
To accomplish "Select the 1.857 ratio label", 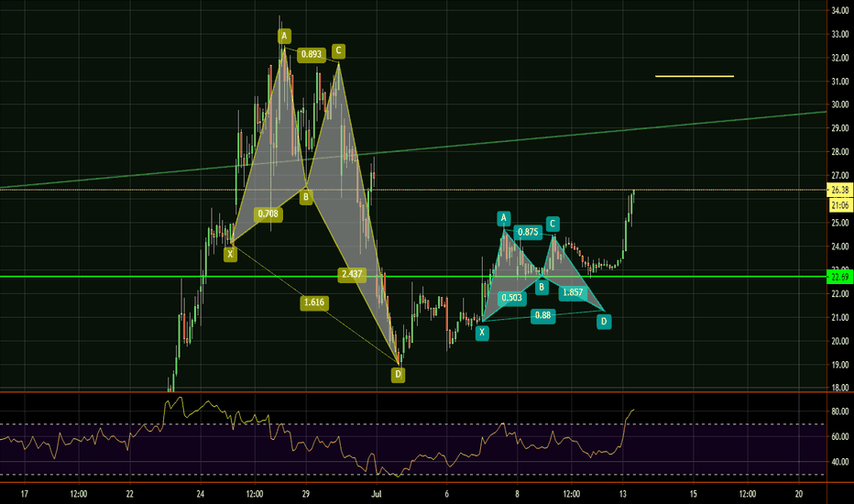I will (573, 292).
